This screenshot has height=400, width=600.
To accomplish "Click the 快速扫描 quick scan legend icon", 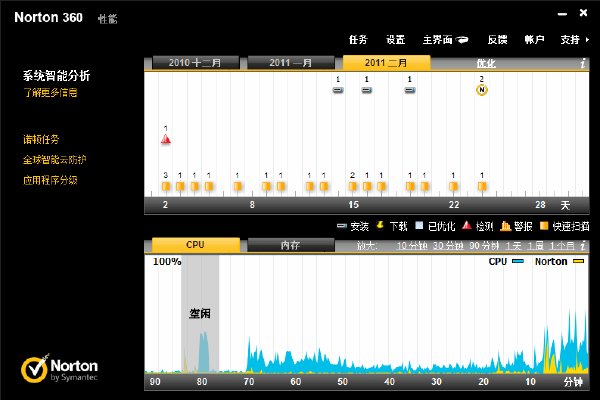I will pyautogui.click(x=544, y=226).
